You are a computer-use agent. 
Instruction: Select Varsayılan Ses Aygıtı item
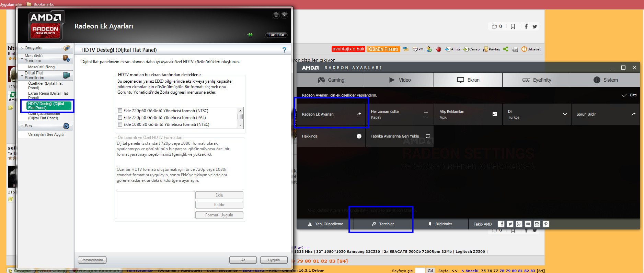point(46,134)
